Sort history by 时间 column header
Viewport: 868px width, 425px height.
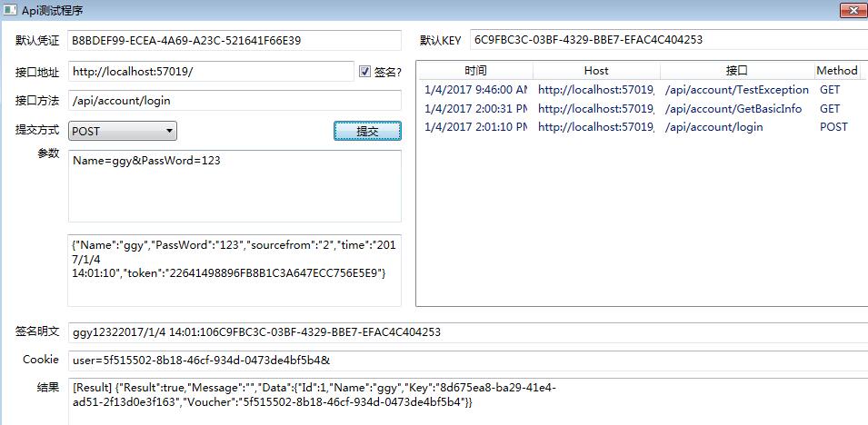coord(474,71)
